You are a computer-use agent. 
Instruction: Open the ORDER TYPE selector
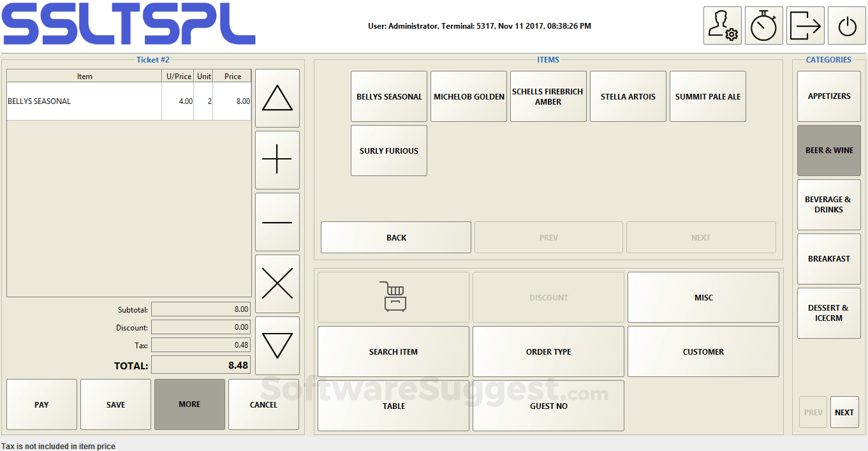coord(548,351)
